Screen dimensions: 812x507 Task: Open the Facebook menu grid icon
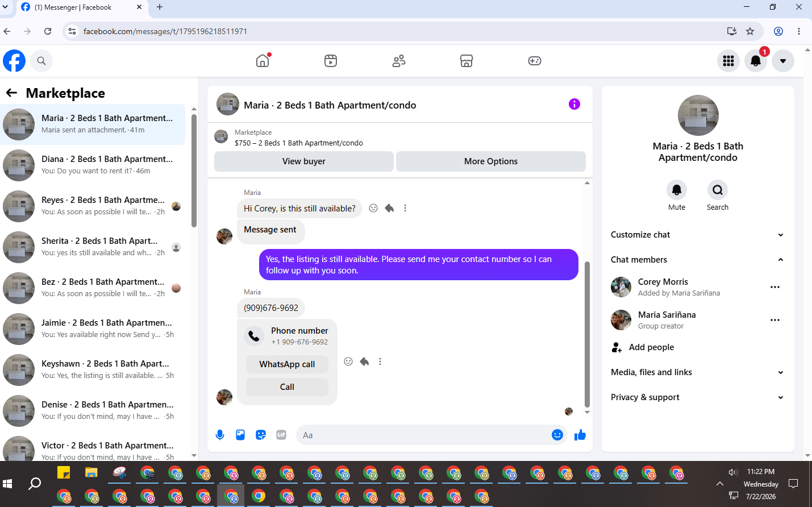tap(728, 61)
